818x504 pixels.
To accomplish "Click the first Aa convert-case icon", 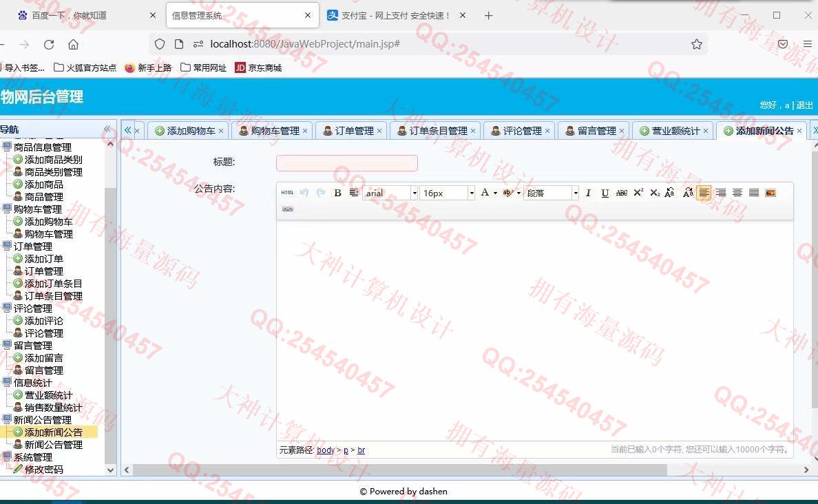I will [x=670, y=193].
